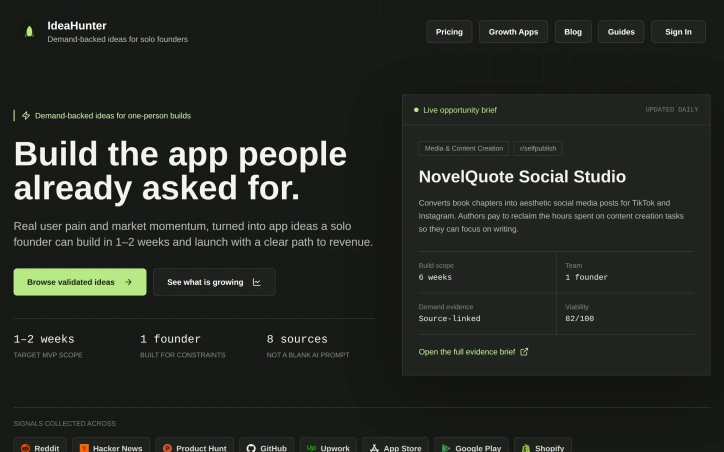Click the App Store source chip label
Screen dimensions: 724x452
[403, 448]
